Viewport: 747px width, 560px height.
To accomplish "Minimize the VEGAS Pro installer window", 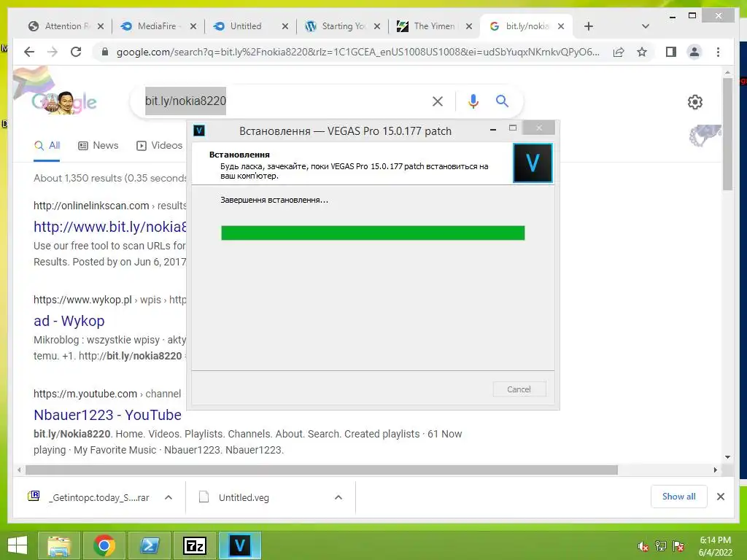I will tap(493, 128).
